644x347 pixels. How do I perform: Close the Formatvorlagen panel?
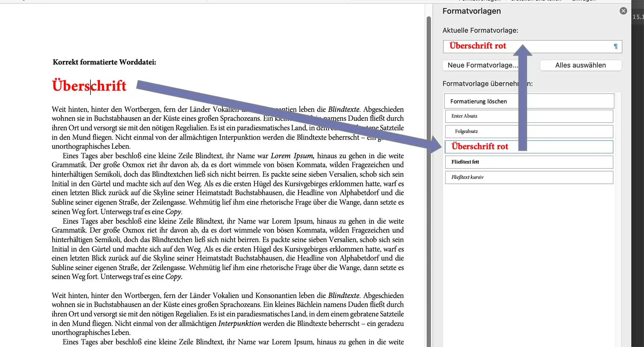click(623, 11)
